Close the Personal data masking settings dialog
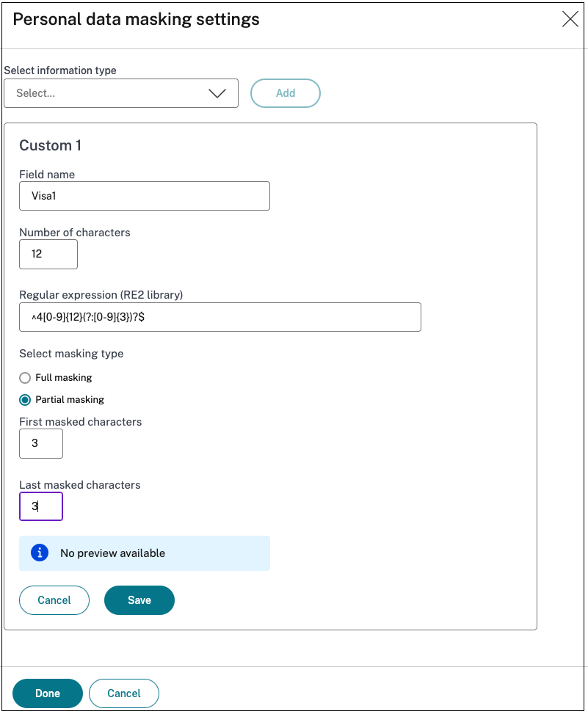Image resolution: width=588 pixels, height=714 pixels. click(570, 20)
